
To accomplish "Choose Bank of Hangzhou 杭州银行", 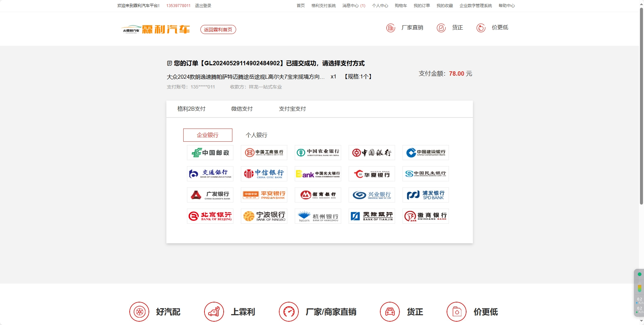I will click(318, 216).
